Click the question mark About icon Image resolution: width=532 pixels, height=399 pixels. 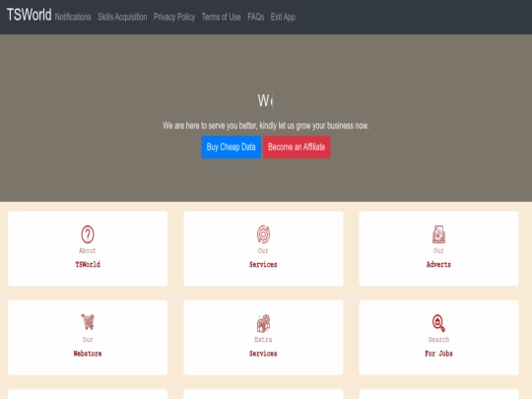(x=88, y=234)
